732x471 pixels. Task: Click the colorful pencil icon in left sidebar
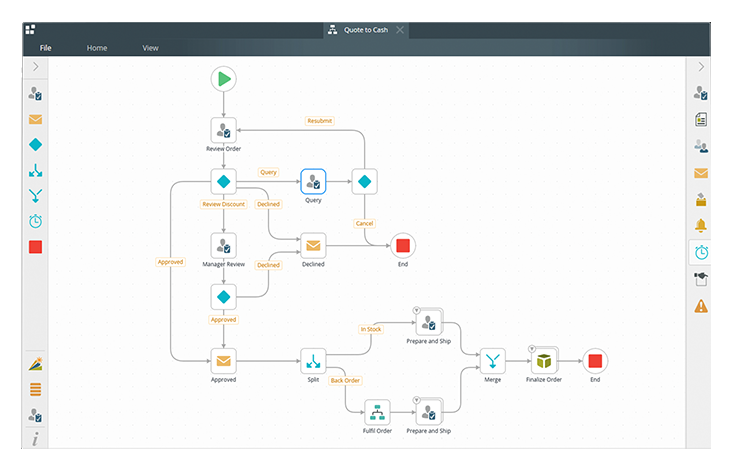(x=35, y=364)
